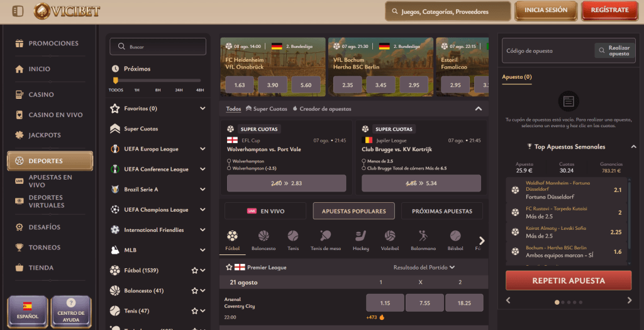Open Deportes Virtuales icon
The height and width of the screenshot is (330, 644).
[19, 201]
